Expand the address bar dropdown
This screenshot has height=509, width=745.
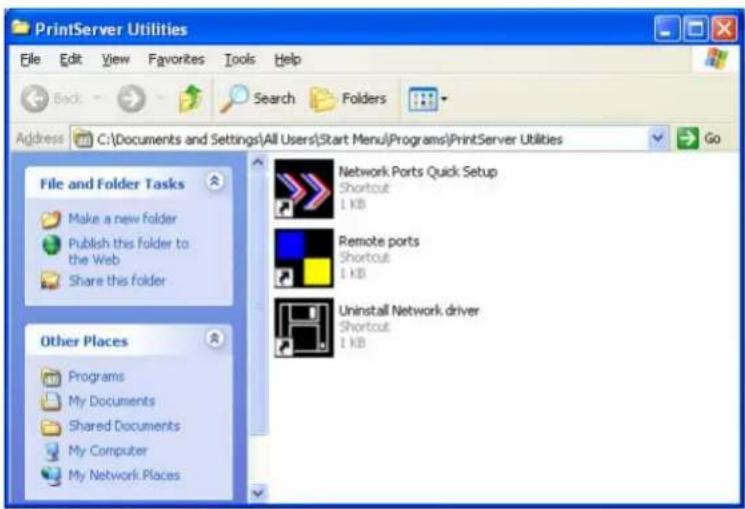[658, 139]
